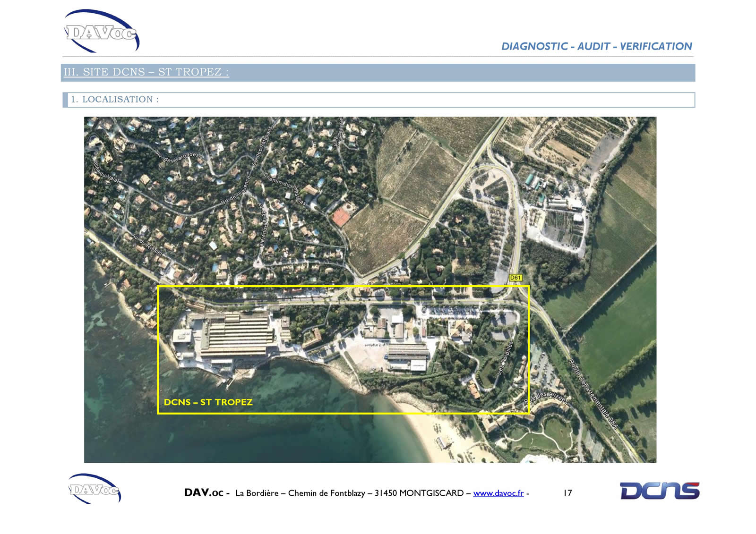Click the DAVoc logo in header
Image resolution: width=756 pixels, height=534 pixels.
(102, 31)
